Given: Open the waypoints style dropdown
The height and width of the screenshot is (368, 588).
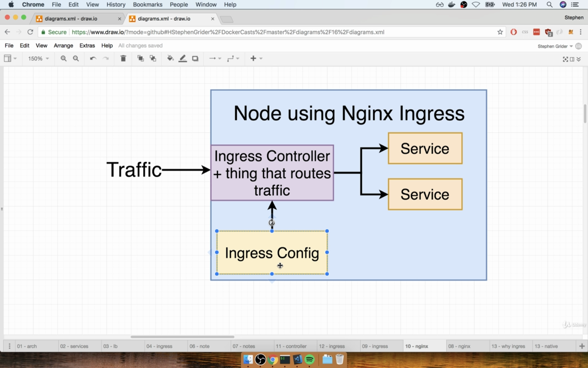Looking at the screenshot, I should tap(233, 58).
